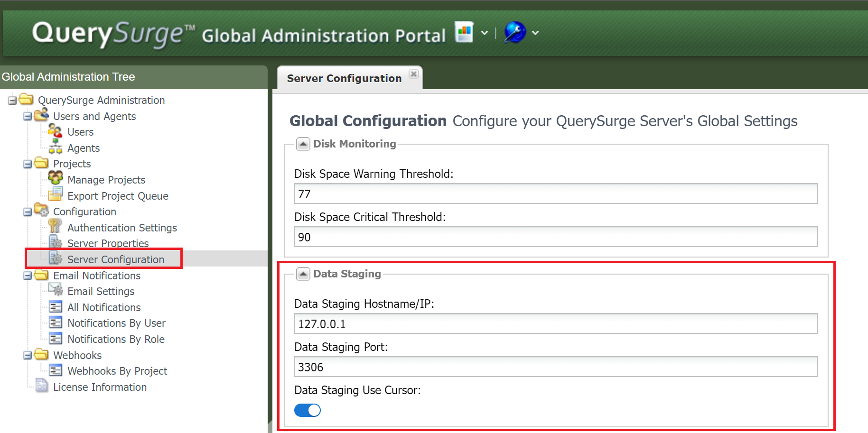Click the Users icon in tree
Viewport: 868px width, 433px height.
click(x=55, y=131)
